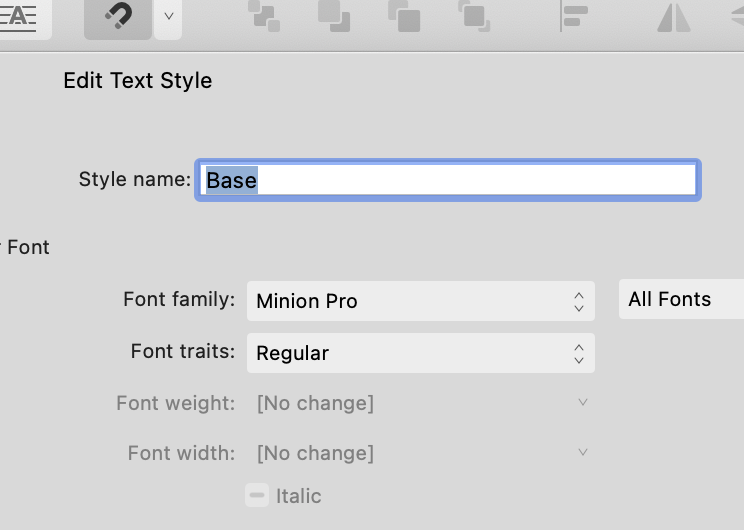The width and height of the screenshot is (744, 530).
Task: Click the Font traits stepper arrows
Action: [578, 353]
